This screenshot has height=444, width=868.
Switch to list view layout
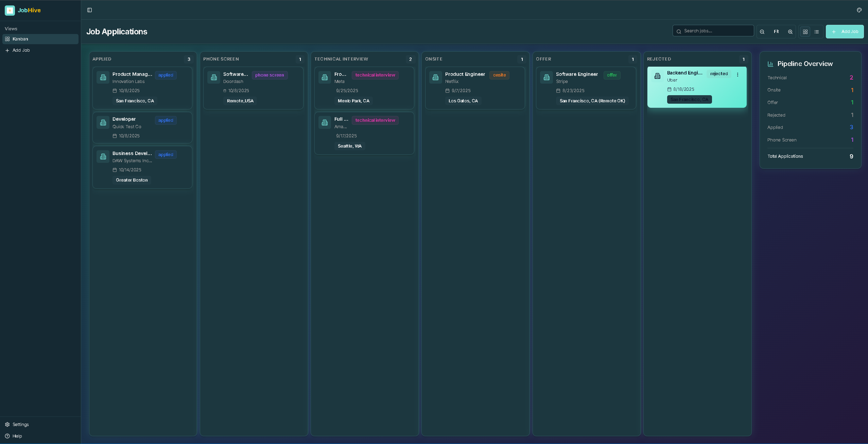pyautogui.click(x=817, y=31)
